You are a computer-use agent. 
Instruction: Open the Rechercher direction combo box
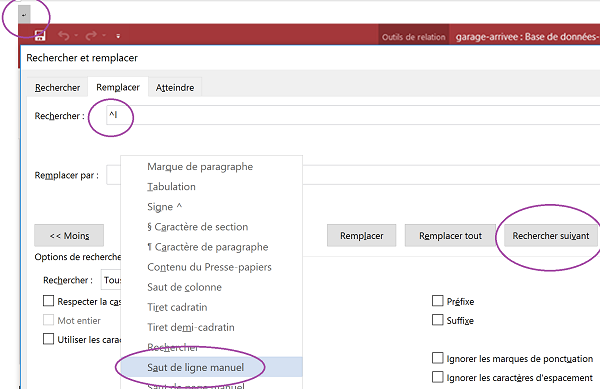pyautogui.click(x=111, y=280)
